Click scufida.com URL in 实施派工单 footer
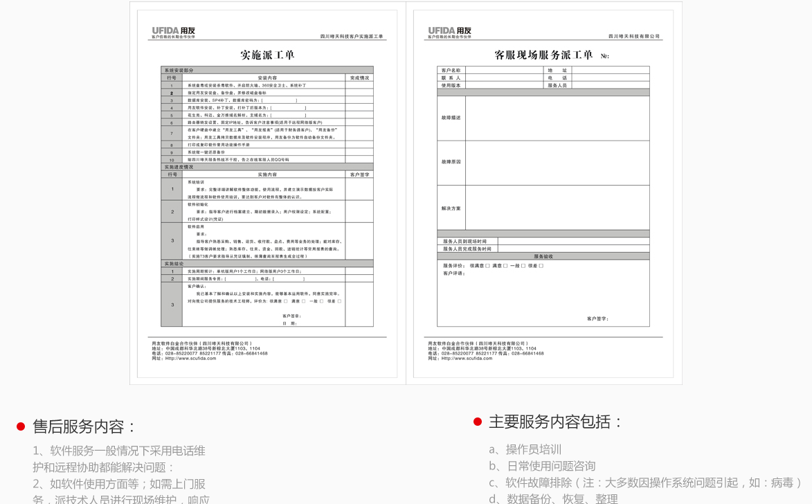The width and height of the screenshot is (812, 504). 190,359
